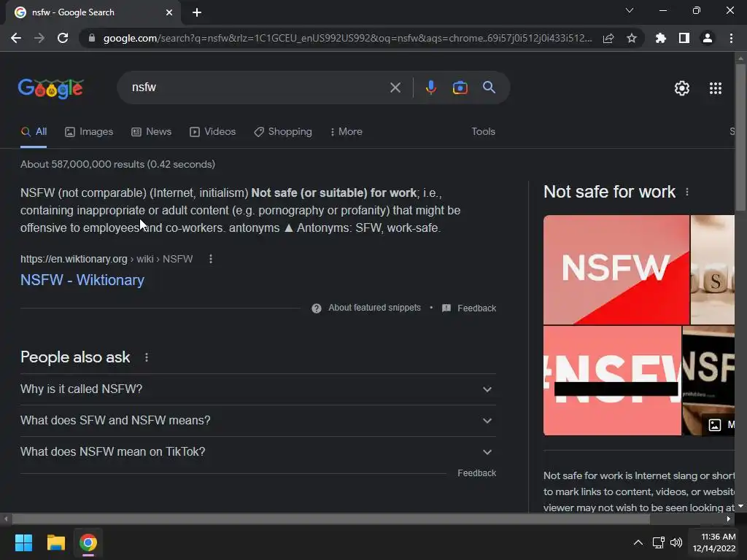
Task: Open the large red NSFW image thumbnail
Action: tap(616, 270)
